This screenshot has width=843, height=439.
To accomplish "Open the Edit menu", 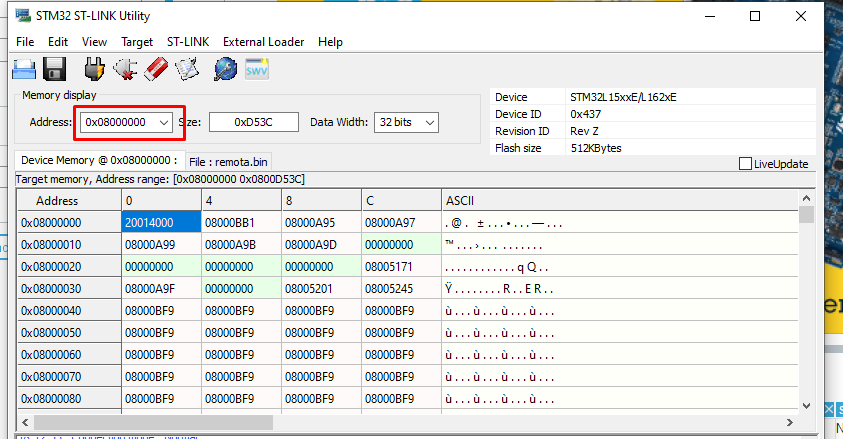I will coord(58,42).
